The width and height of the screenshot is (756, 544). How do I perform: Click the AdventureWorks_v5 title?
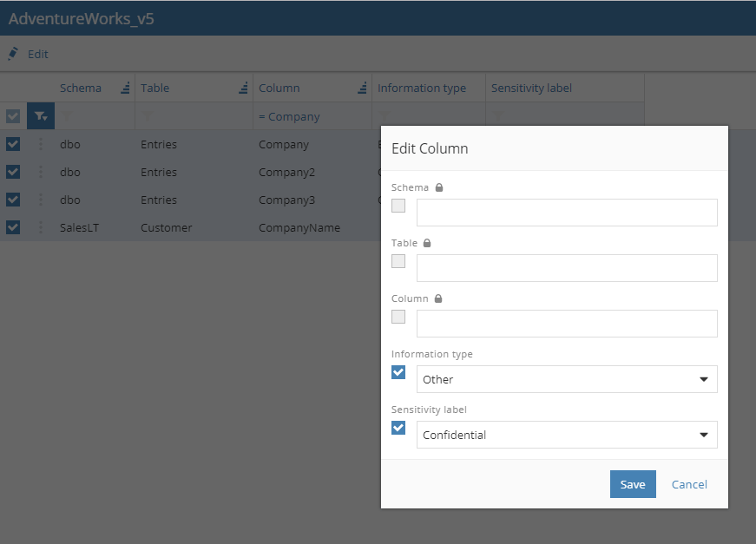coord(81,18)
